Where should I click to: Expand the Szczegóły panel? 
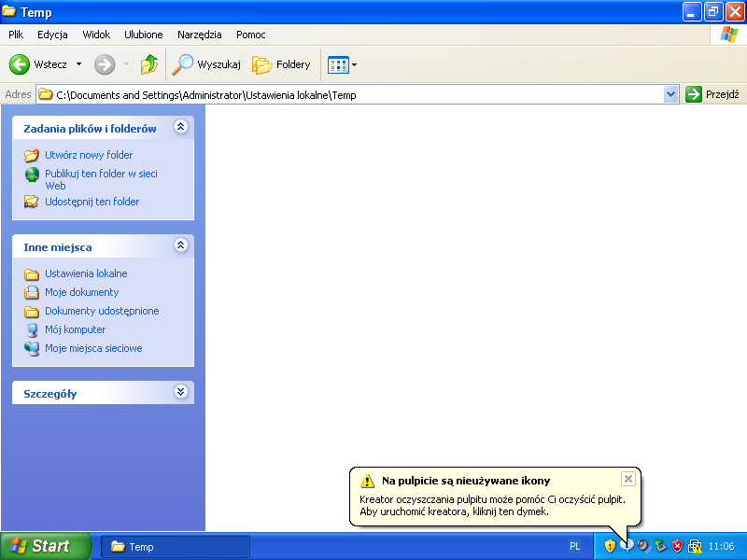(x=180, y=392)
